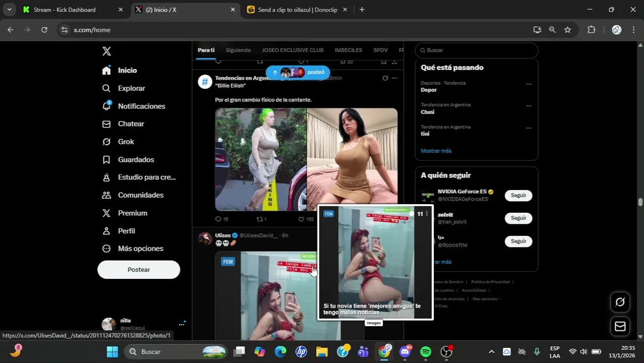Screen dimensions: 644x363
Task: Reload the current page
Action: (x=44, y=30)
